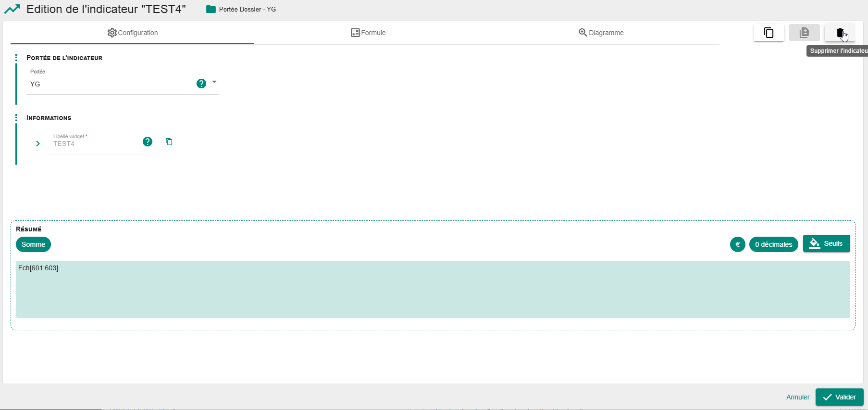Click the three-dot handle beside Portée de l'indicateur
Image resolution: width=868 pixels, height=410 pixels.
point(16,58)
